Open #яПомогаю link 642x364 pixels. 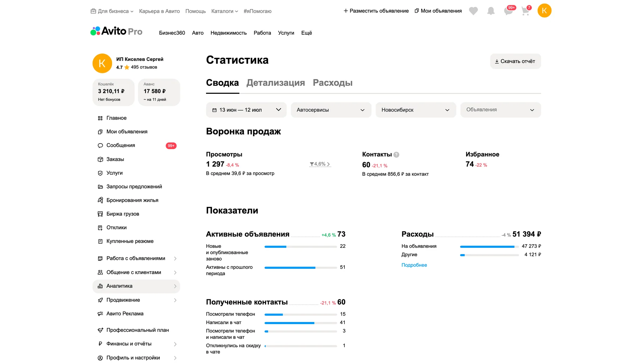click(x=258, y=11)
